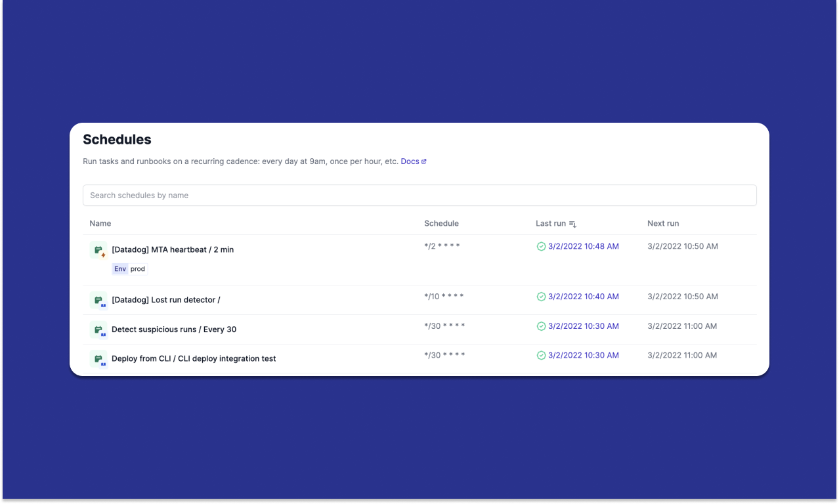Open Detect suspicious runs / Every 30

point(174,329)
